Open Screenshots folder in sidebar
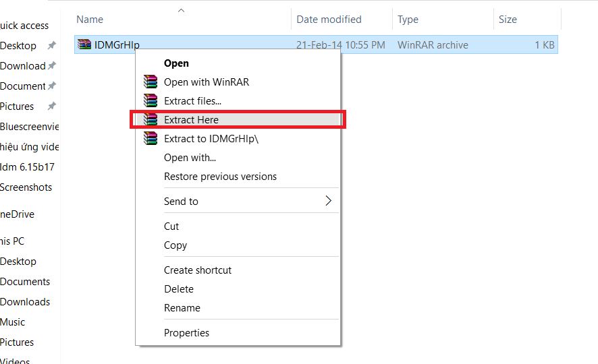598x364 pixels. 26,187
